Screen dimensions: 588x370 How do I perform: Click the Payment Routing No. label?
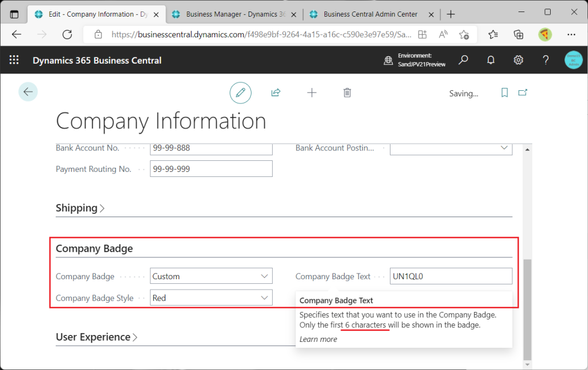[x=94, y=169]
